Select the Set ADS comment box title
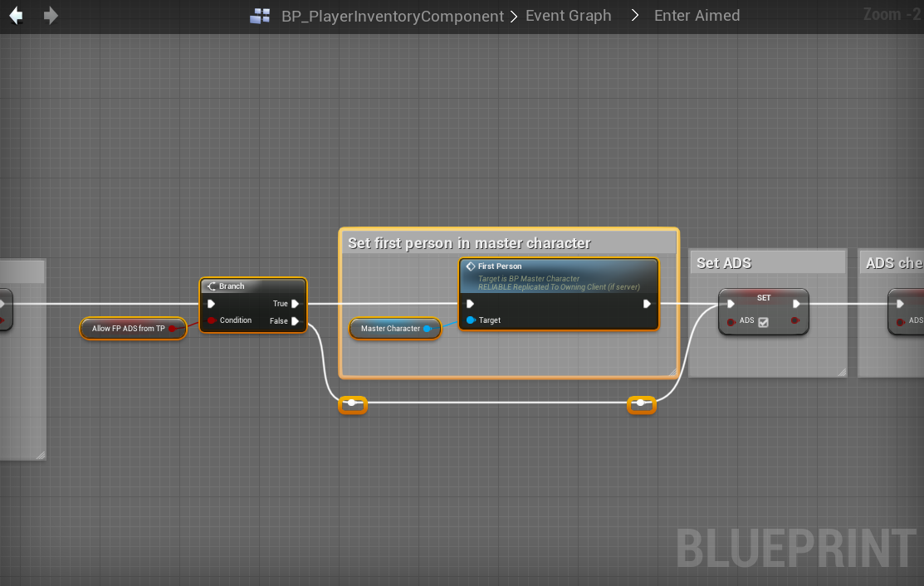Viewport: 924px width, 586px height. point(724,263)
